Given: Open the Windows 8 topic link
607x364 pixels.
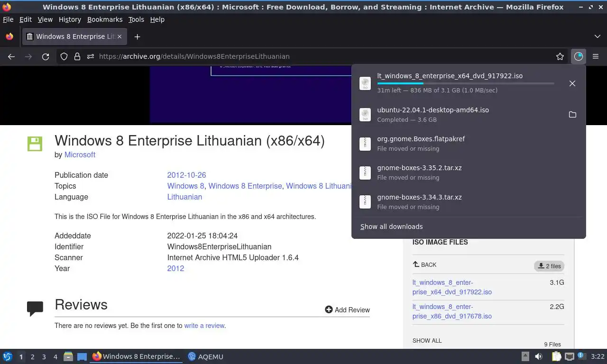Looking at the screenshot, I should point(185,186).
